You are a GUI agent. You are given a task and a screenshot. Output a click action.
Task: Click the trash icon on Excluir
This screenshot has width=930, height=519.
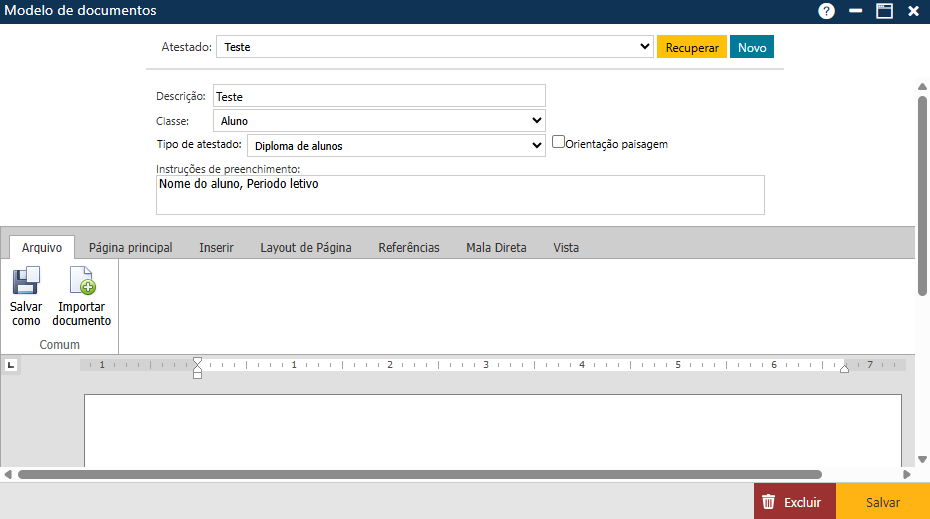coord(768,502)
